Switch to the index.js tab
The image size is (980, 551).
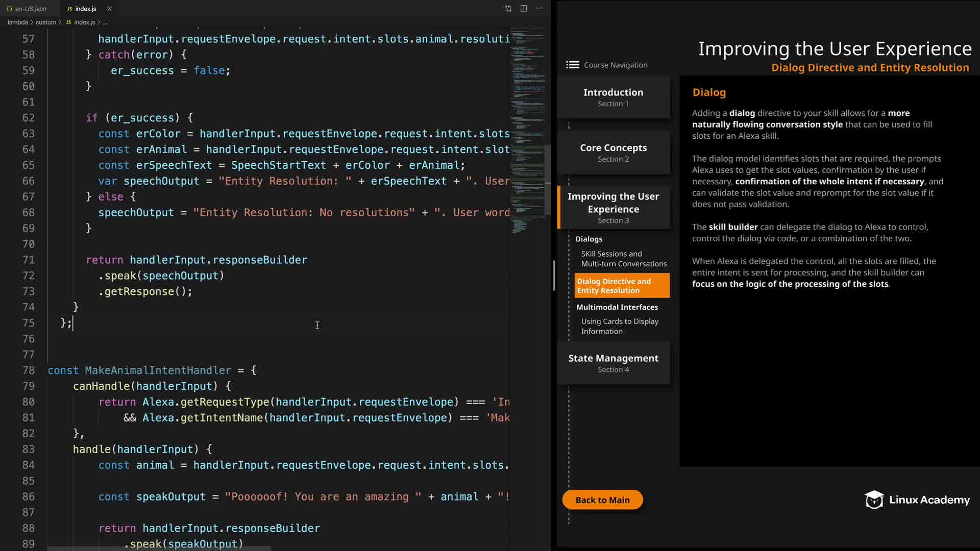pyautogui.click(x=85, y=9)
